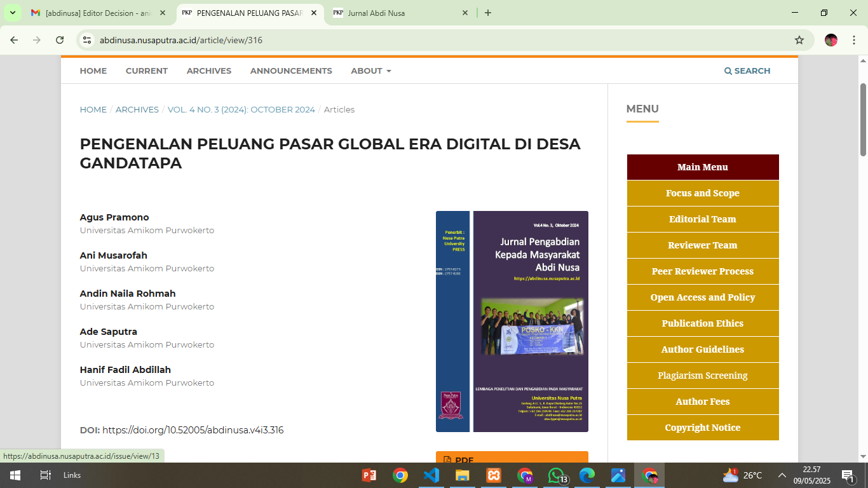Open the Chrome three-dot menu
This screenshot has width=868, height=488.
(853, 40)
